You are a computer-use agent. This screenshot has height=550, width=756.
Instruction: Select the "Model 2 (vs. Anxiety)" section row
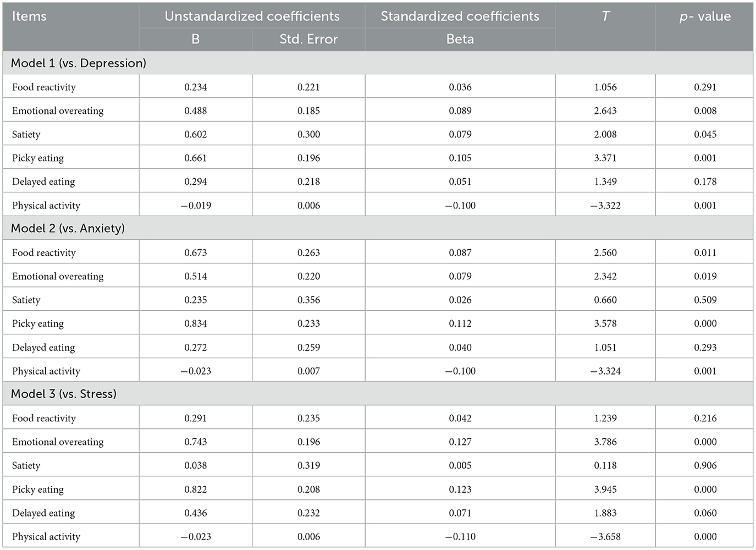point(68,228)
